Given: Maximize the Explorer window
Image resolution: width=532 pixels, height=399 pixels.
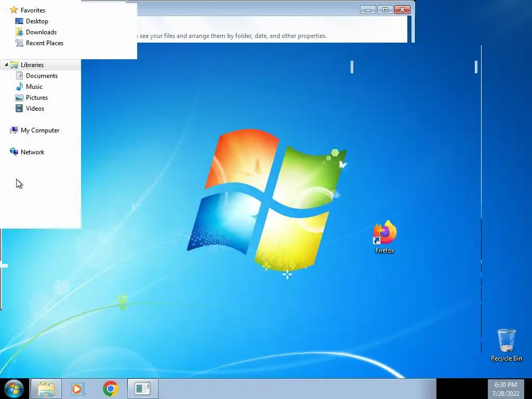Looking at the screenshot, I should point(385,10).
